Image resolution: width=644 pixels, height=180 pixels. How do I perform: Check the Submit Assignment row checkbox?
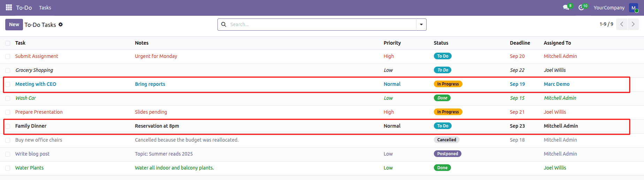(x=8, y=57)
